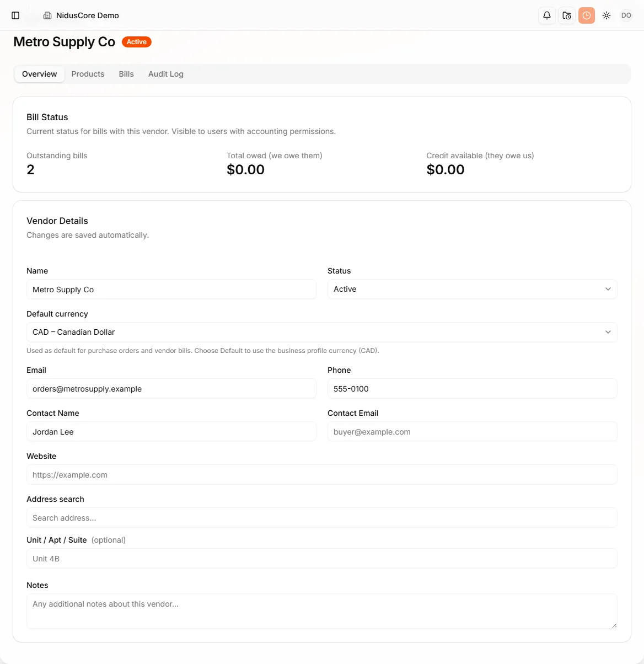Click the orange clock timer button

pyautogui.click(x=587, y=15)
